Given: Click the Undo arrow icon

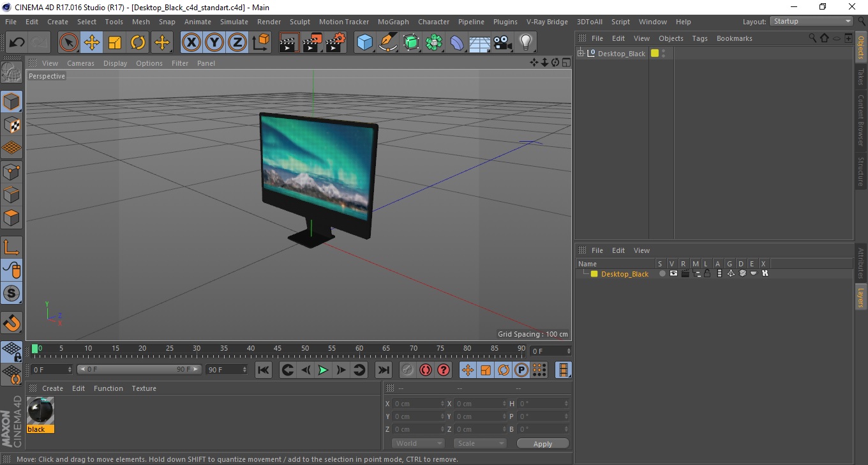Looking at the screenshot, I should click(17, 43).
